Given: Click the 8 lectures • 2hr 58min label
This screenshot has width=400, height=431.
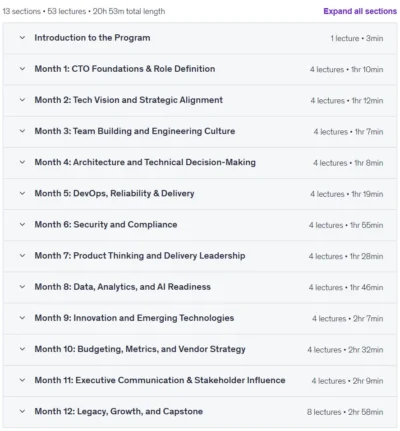Looking at the screenshot, I should tap(345, 412).
